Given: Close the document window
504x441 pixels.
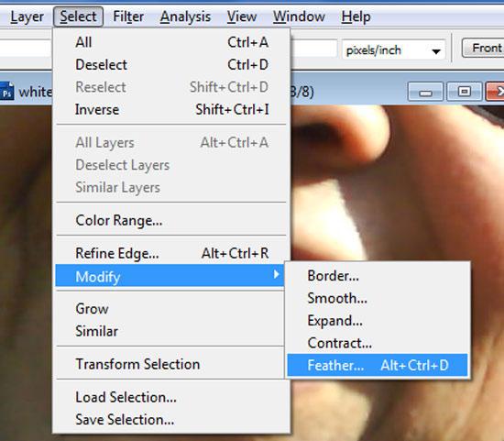Looking at the screenshot, I should 496,92.
